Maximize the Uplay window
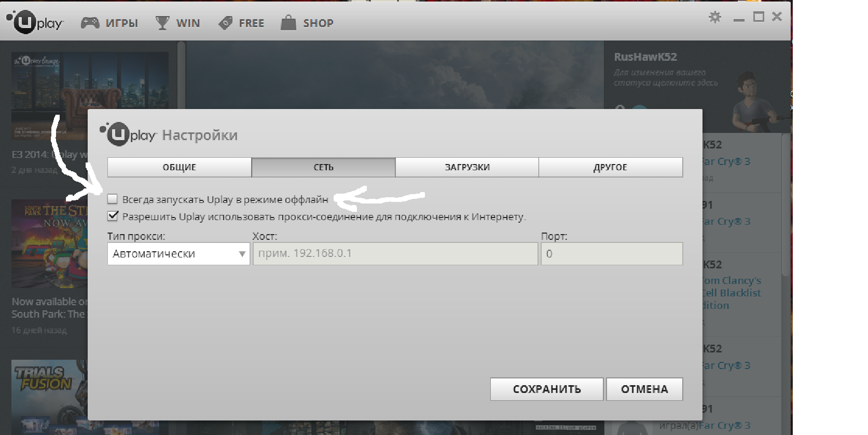The image size is (868, 435). (759, 17)
